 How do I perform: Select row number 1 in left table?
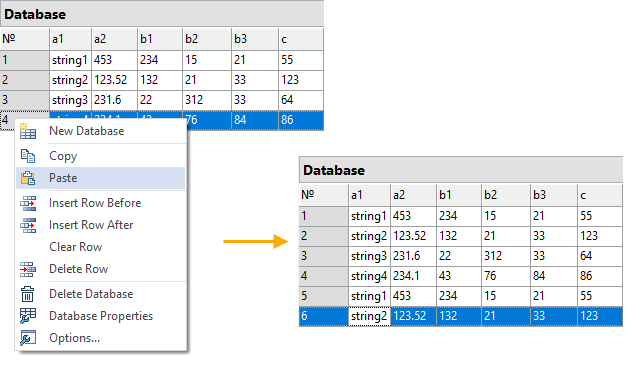(x=24, y=60)
